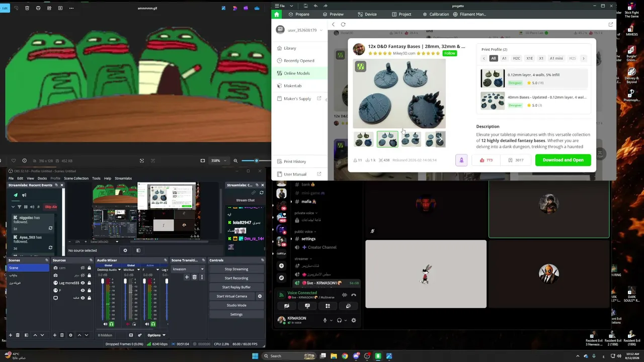
Task: Adjust the image viewer zoom slider
Action: click(x=256, y=160)
